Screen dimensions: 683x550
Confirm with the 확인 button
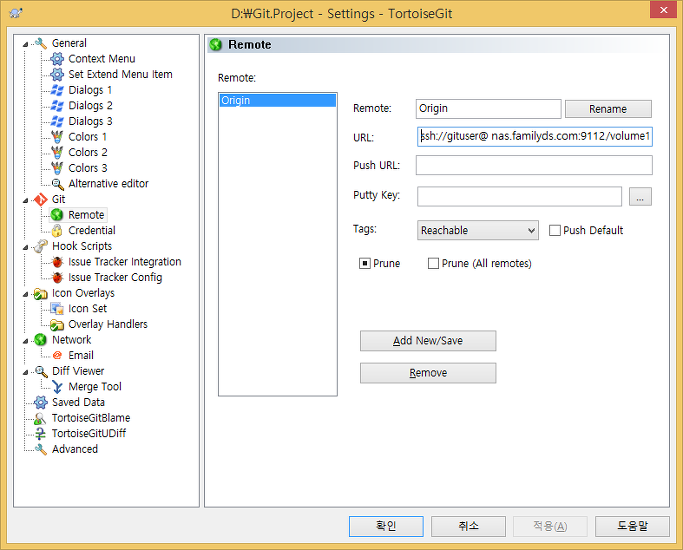pos(386,526)
